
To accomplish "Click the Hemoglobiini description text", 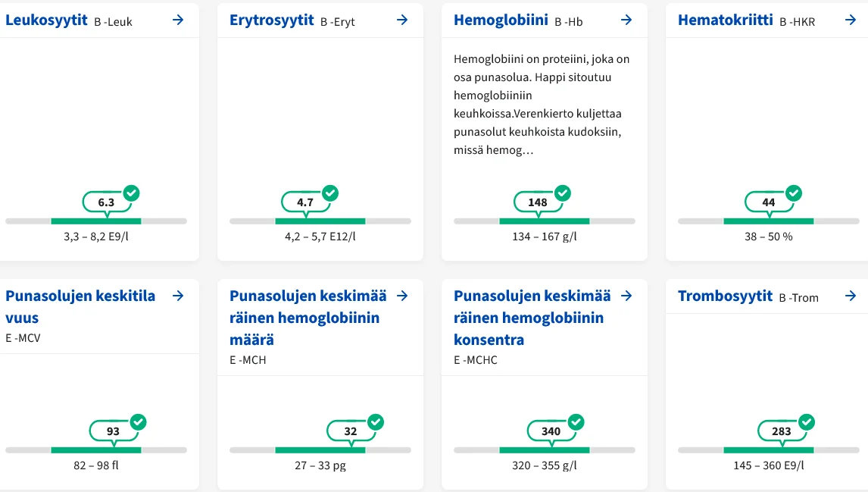I will [x=542, y=105].
